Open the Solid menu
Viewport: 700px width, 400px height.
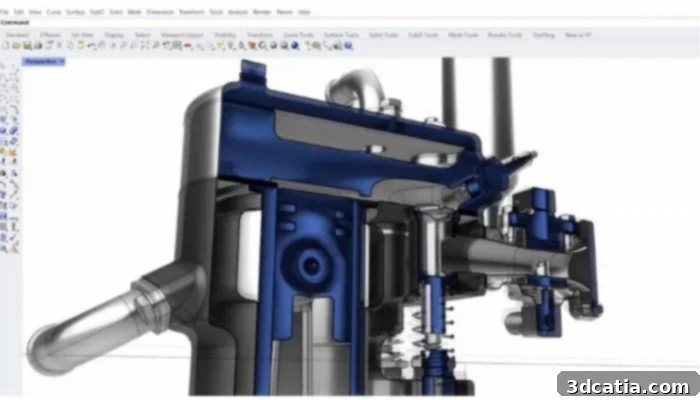click(116, 12)
